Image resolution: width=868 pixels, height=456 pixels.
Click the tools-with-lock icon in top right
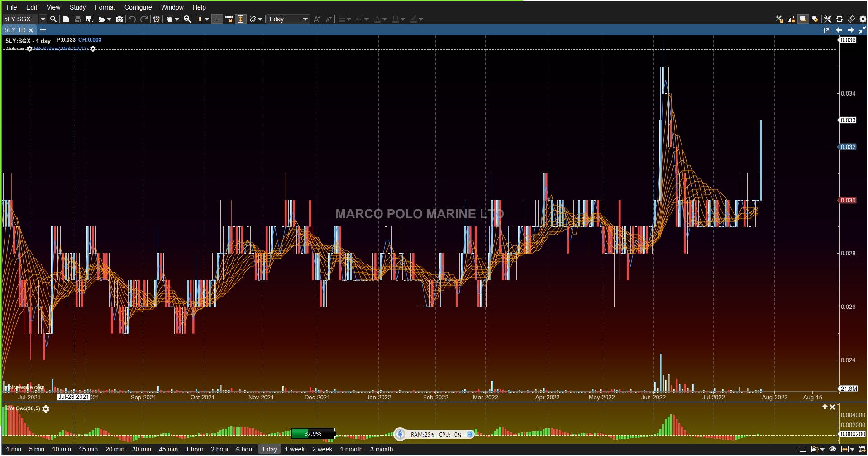tap(780, 19)
